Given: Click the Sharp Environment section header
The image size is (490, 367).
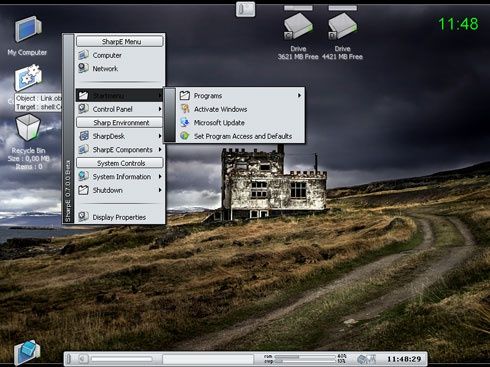Looking at the screenshot, I should click(x=120, y=122).
